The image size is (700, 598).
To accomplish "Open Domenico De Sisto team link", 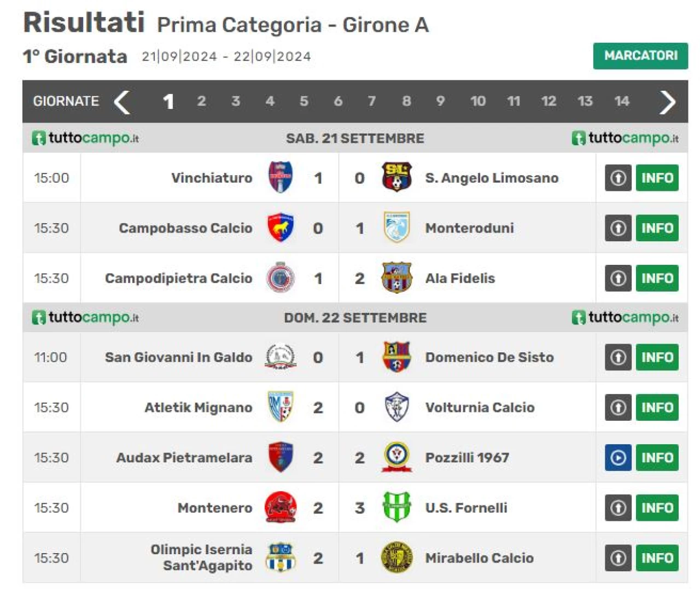I will point(489,357).
